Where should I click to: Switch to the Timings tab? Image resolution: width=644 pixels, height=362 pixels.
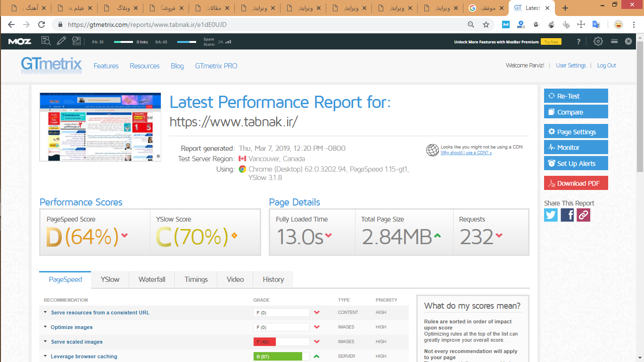pyautogui.click(x=196, y=279)
